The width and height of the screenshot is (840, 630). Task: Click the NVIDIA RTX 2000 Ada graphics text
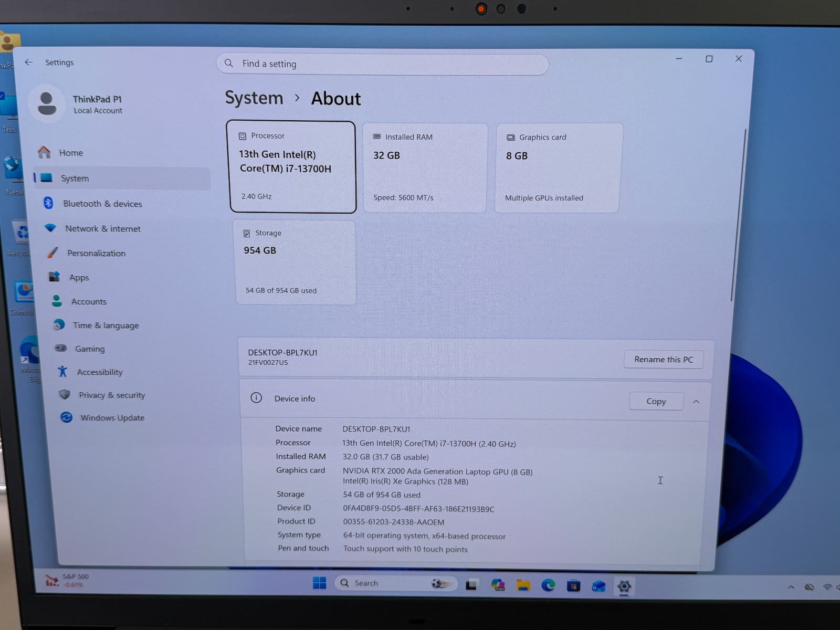point(438,471)
